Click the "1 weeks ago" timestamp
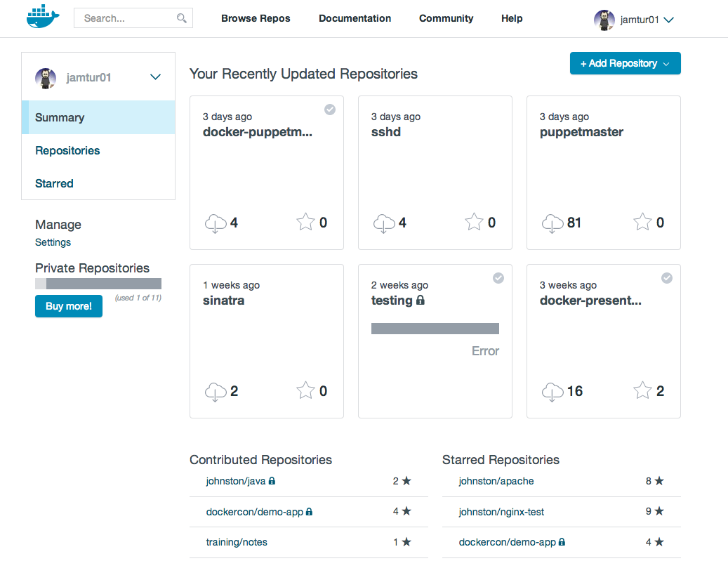Image resolution: width=728 pixels, height=561 pixels. (x=231, y=285)
